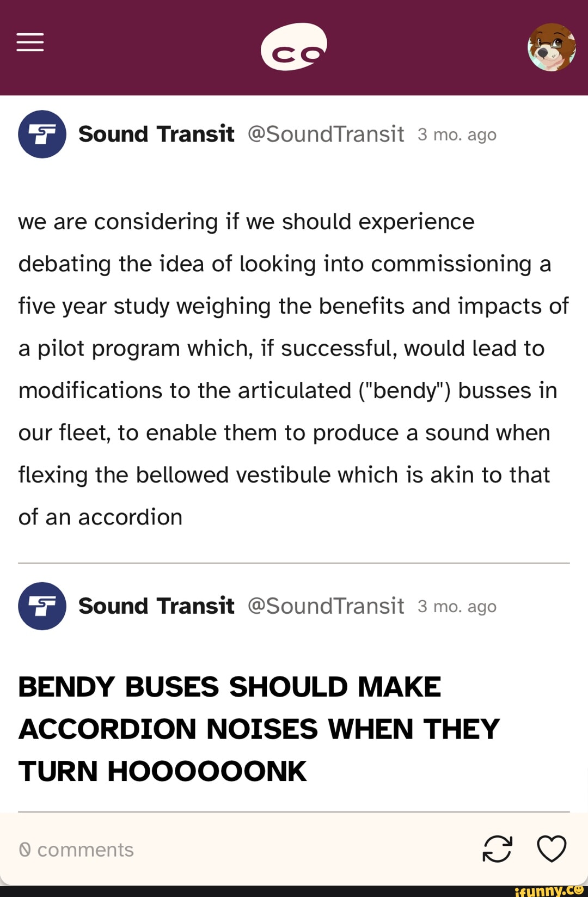Click the @SoundTransit handle on the first post
The height and width of the screenshot is (897, 588).
point(326,134)
